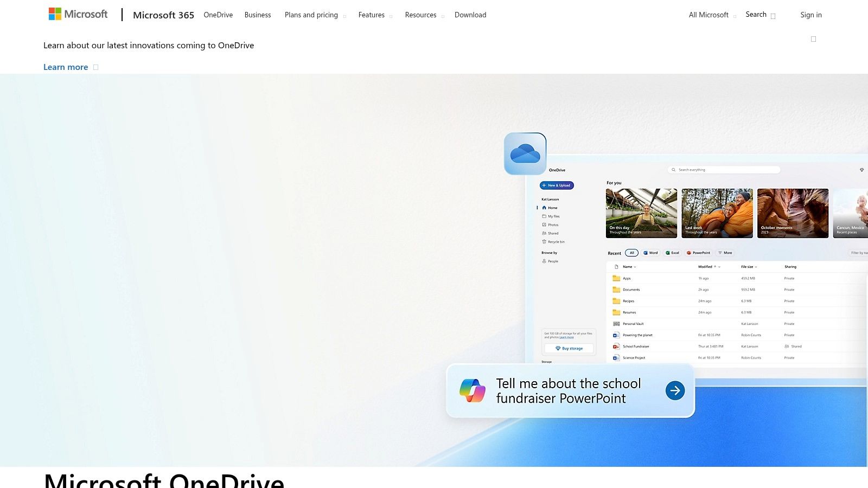Sort by File size column header
This screenshot has width=868, height=488.
point(749,267)
